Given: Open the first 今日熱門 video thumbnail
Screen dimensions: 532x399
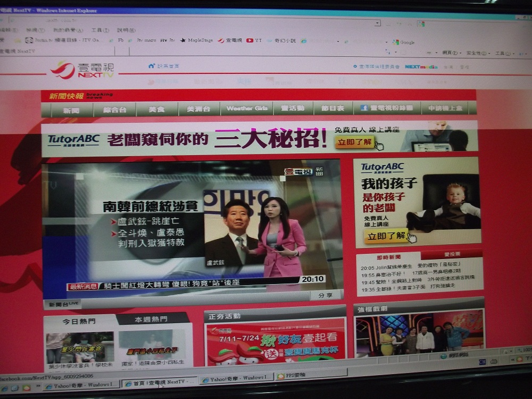Looking at the screenshot, I should point(80,348).
